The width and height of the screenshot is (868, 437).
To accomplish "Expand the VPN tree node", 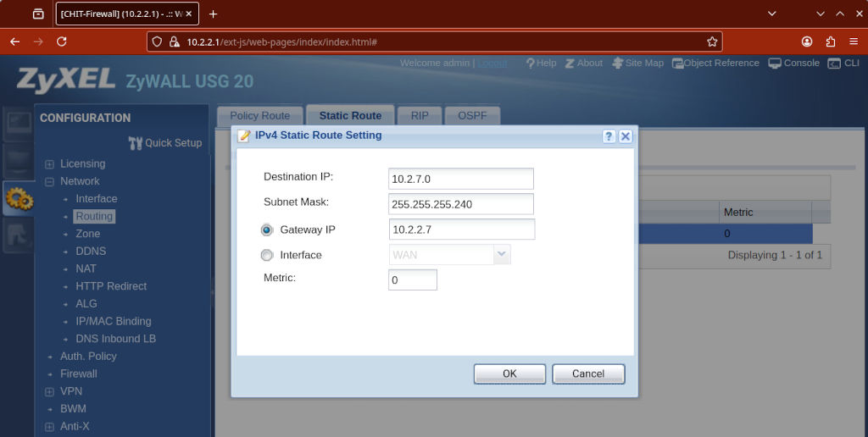I will [x=49, y=392].
